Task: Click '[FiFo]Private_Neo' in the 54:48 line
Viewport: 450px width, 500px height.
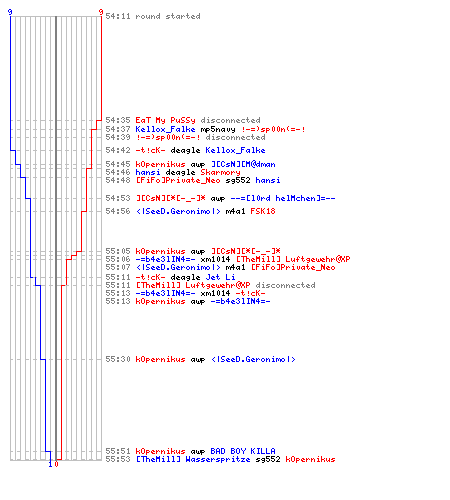Action: click(x=178, y=180)
